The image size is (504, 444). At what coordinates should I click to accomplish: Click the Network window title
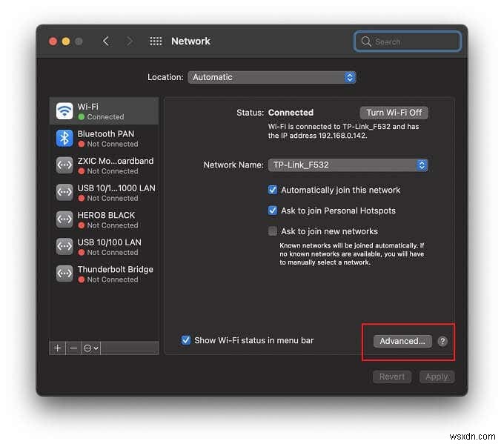(x=190, y=42)
